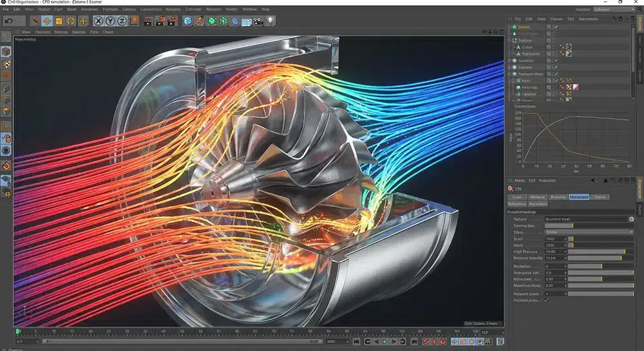
Task: Click the blue cube primitive icon
Action: tap(187, 21)
